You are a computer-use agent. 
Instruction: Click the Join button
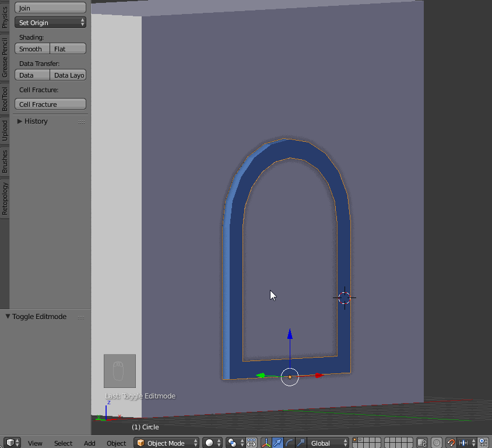50,8
